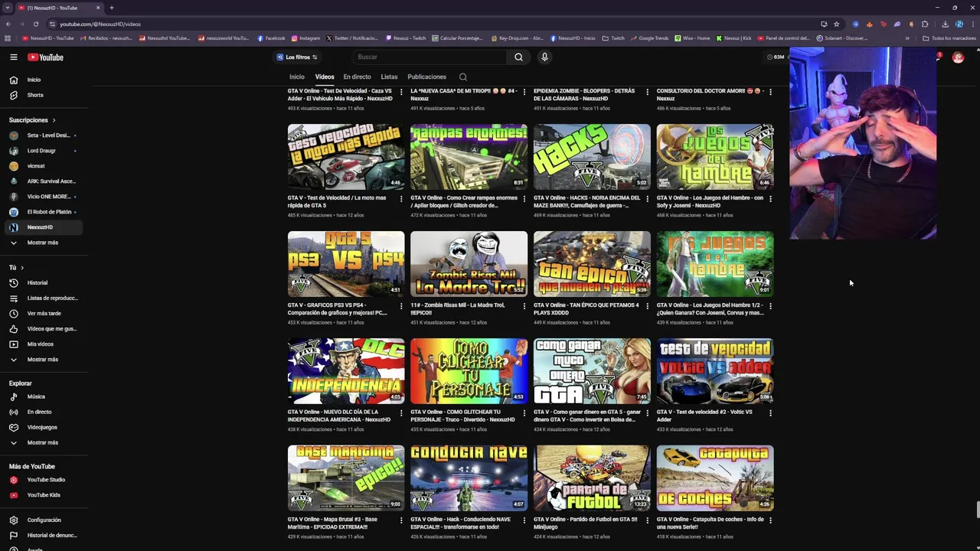Activate voice search microphone
This screenshot has width=980, height=551.
[x=544, y=57]
